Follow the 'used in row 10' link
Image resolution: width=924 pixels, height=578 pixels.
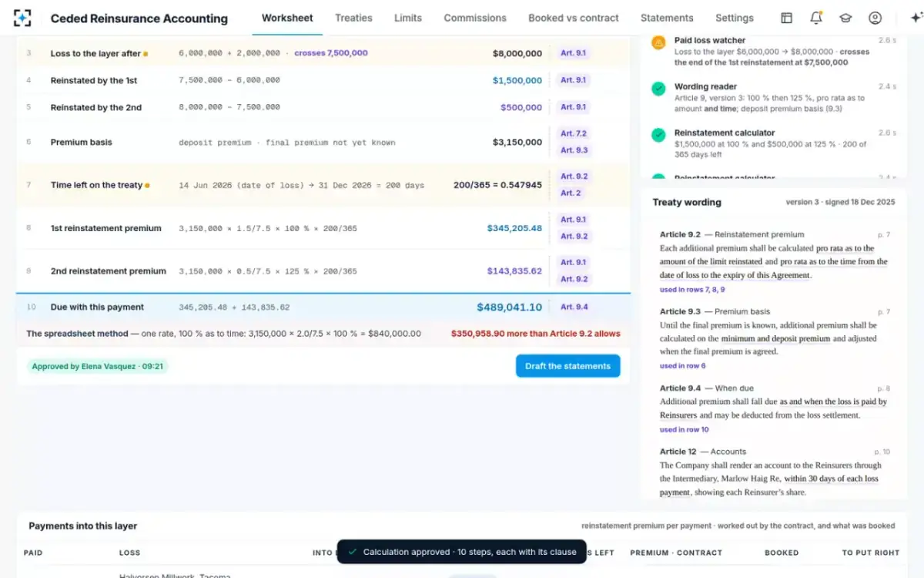685,430
